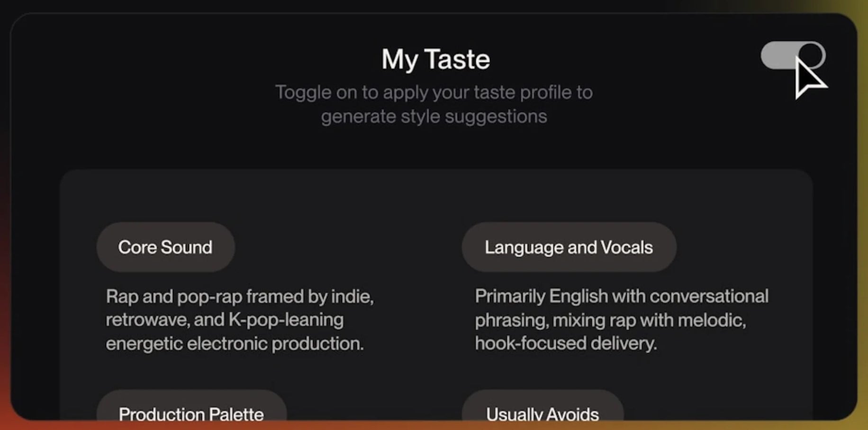Image resolution: width=868 pixels, height=430 pixels.
Task: Click the "Toggle on to apply your taste profile" line
Action: 434,92
